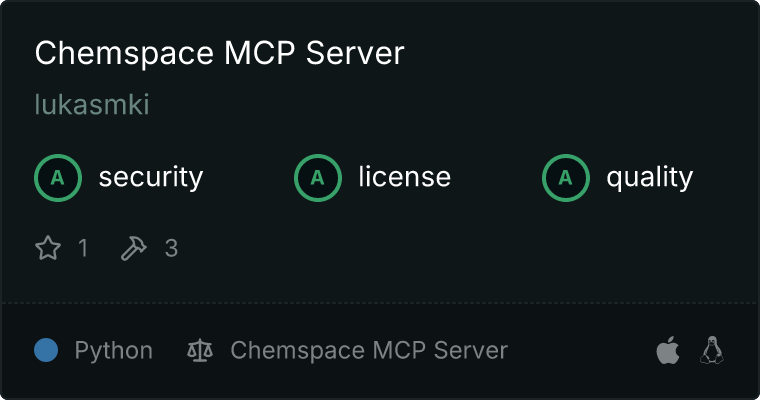
Task: Click the hammer tools icon
Action: [133, 248]
